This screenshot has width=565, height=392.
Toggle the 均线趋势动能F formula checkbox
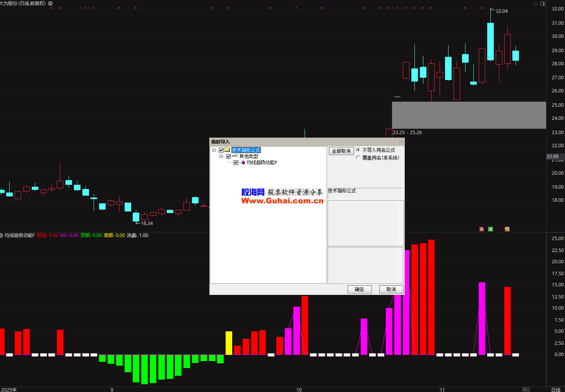click(x=236, y=163)
